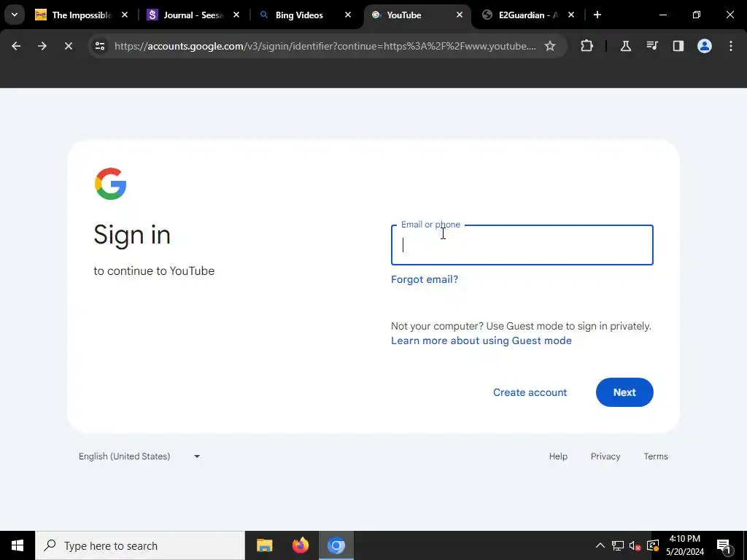Minimize the Chrome window
This screenshot has height=560, width=747.
[662, 15]
